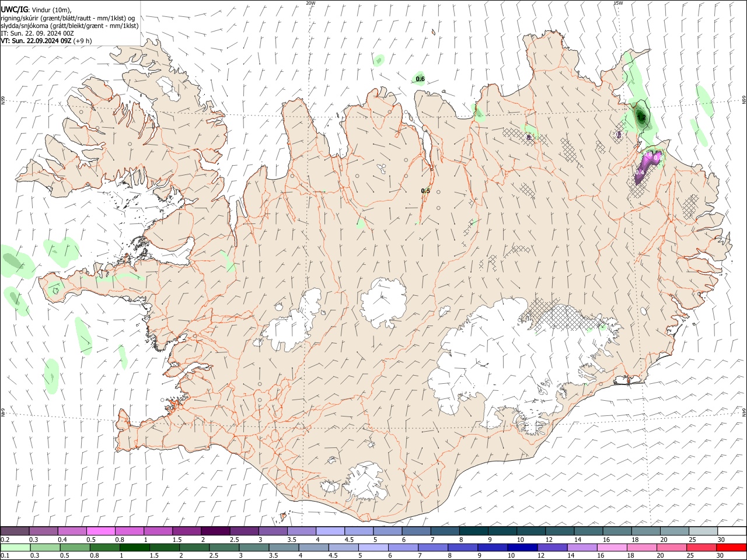Pick the grey-teal 3 swatch in rain scale
The height and width of the screenshot is (560, 747).
coord(254,547)
